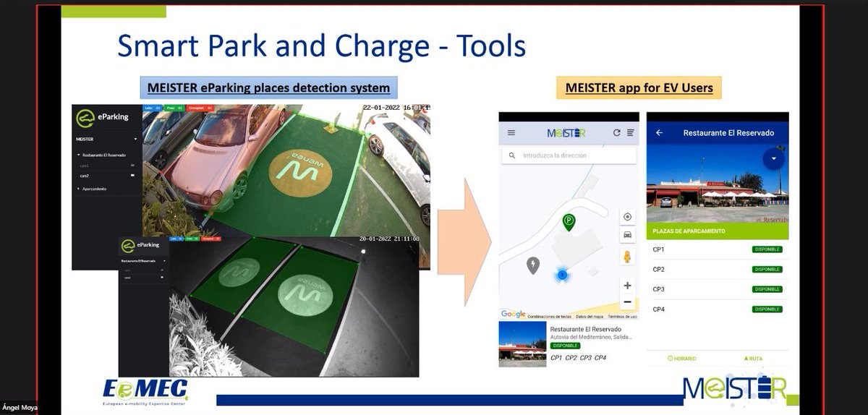Click 'Restaurante El Reservado' title in bottom card
Image resolution: width=868 pixels, height=415 pixels.
585,329
